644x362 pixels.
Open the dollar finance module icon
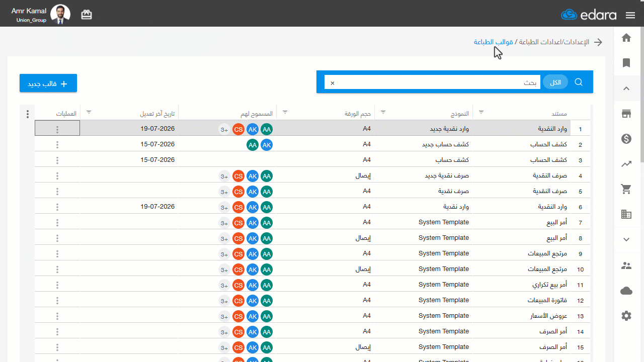coord(626,139)
